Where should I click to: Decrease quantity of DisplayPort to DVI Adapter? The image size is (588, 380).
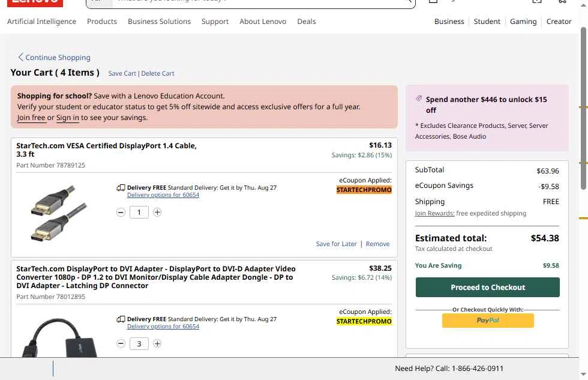click(x=121, y=343)
